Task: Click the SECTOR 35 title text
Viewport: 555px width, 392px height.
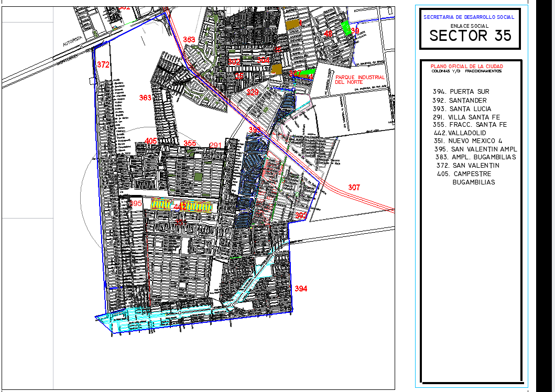Action: [x=470, y=36]
